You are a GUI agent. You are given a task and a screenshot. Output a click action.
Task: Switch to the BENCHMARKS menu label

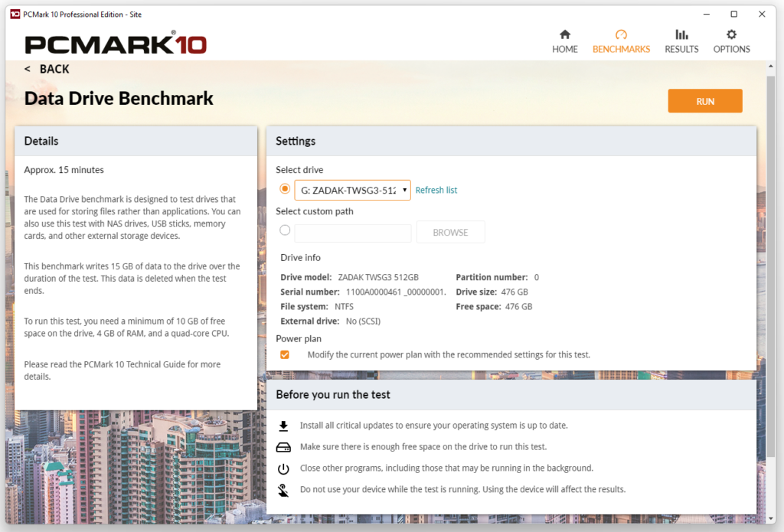tap(621, 49)
